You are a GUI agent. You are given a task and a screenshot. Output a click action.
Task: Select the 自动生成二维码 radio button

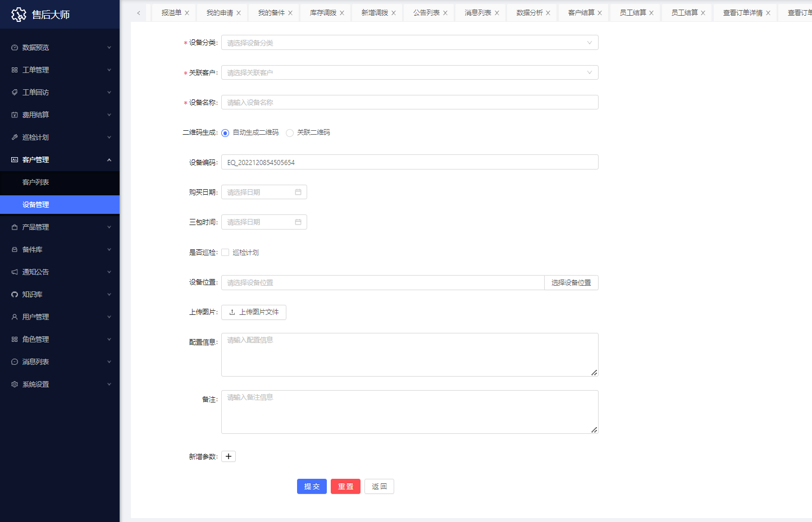pyautogui.click(x=225, y=133)
